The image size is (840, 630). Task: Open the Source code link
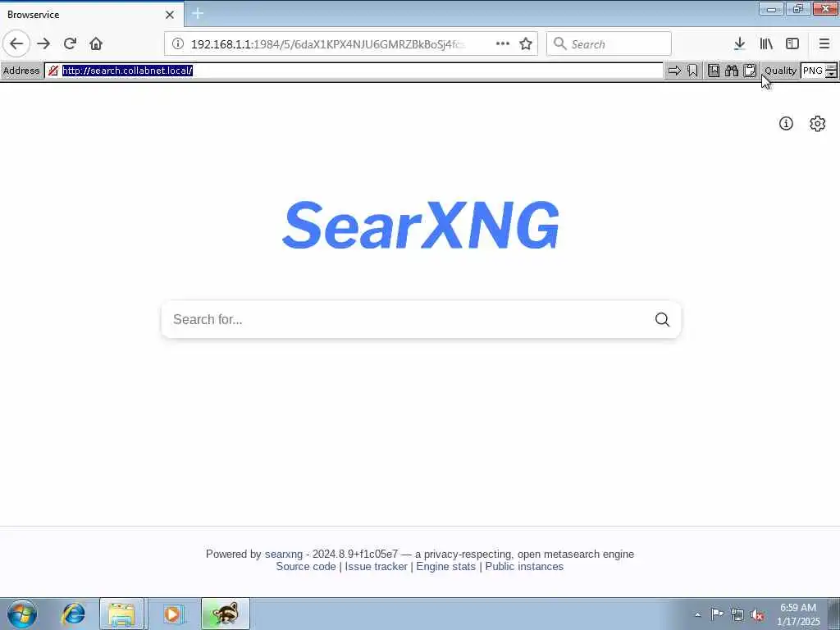306,566
